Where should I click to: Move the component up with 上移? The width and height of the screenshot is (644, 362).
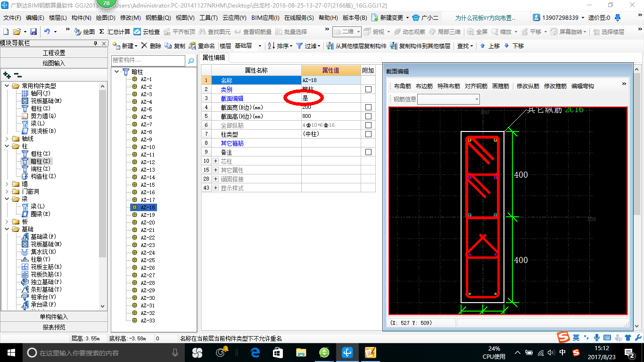pos(490,46)
